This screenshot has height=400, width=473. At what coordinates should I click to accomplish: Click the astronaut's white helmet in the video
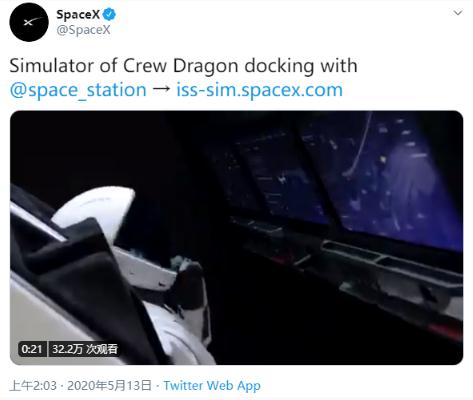click(94, 212)
